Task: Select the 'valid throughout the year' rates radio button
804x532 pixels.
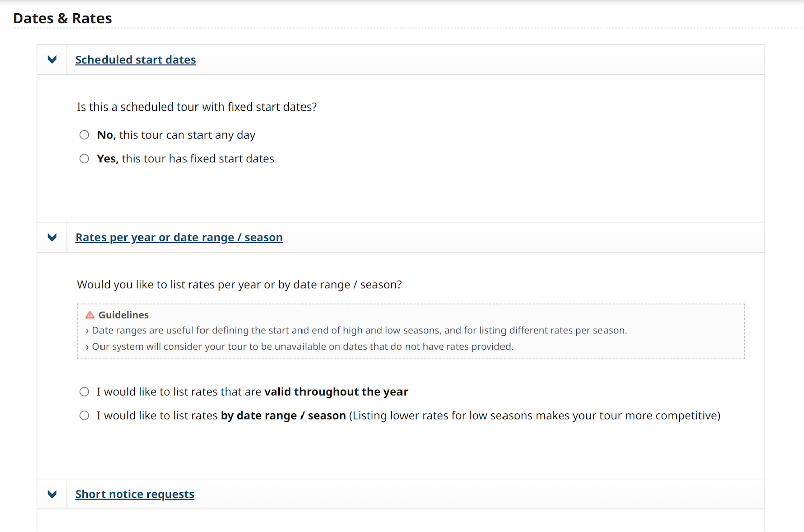Action: (x=84, y=392)
